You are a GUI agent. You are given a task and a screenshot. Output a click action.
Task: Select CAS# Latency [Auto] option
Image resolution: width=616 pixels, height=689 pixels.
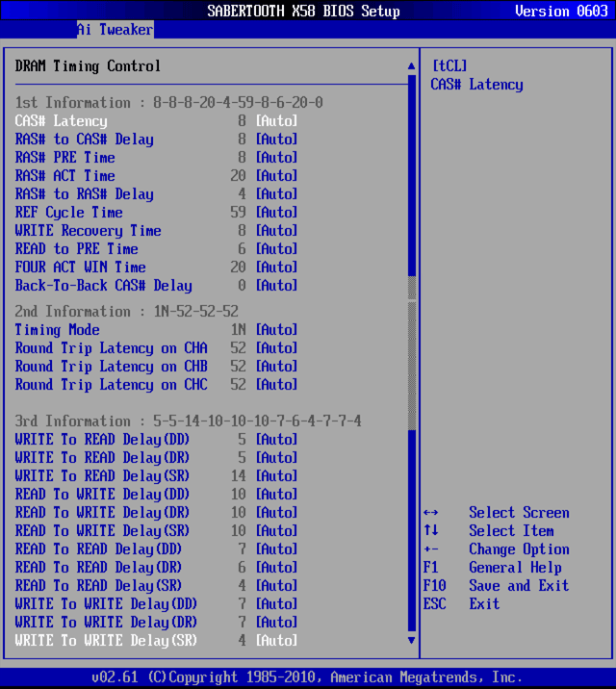pos(276,121)
